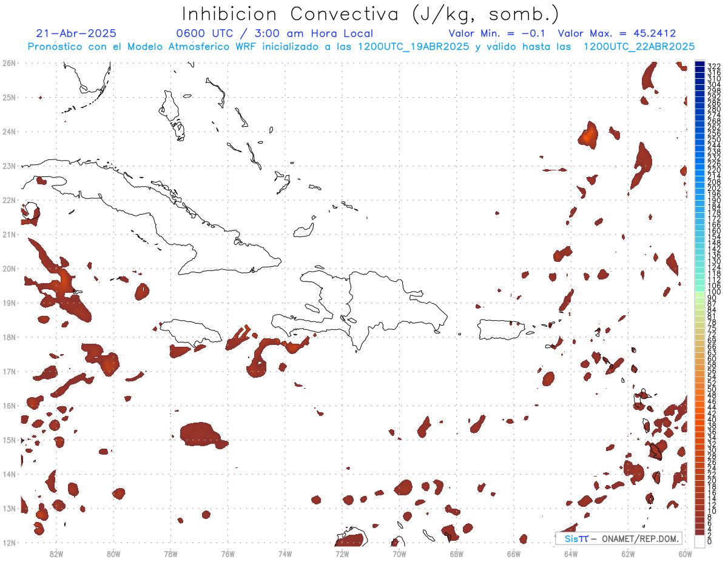The image size is (728, 562).
Task: Click the 62W longitude label
Action: 628,553
